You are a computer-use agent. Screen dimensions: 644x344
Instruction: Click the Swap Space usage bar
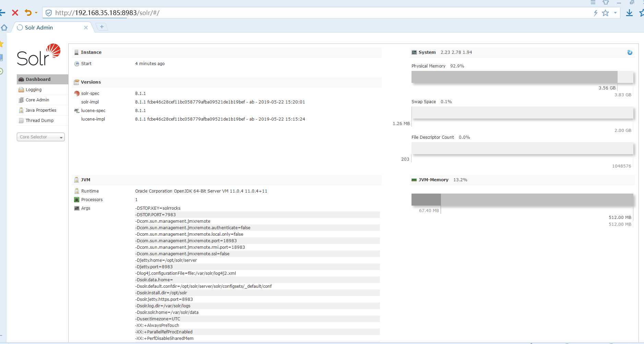tap(522, 113)
